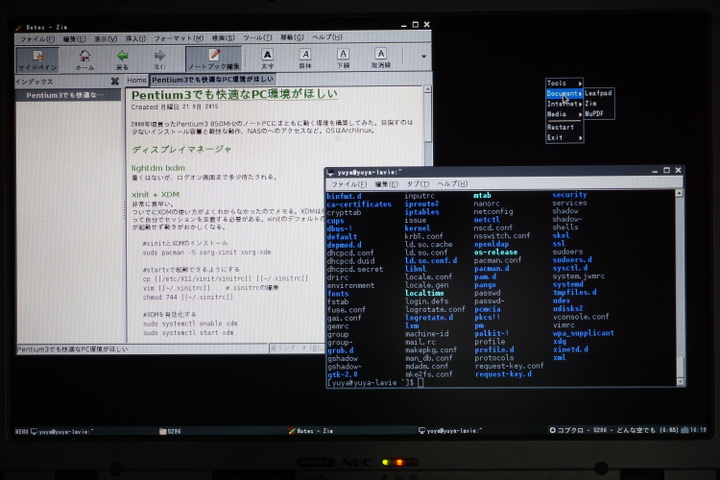Open ヘルプ(H) menu in Zim window
Screen dimensions: 720x480
pyautogui.click(x=327, y=37)
